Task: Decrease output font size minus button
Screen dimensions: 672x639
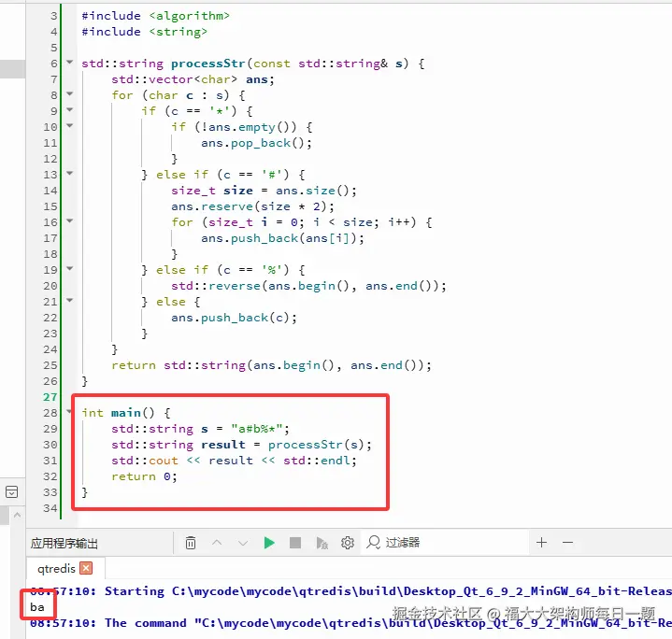Action: (568, 543)
